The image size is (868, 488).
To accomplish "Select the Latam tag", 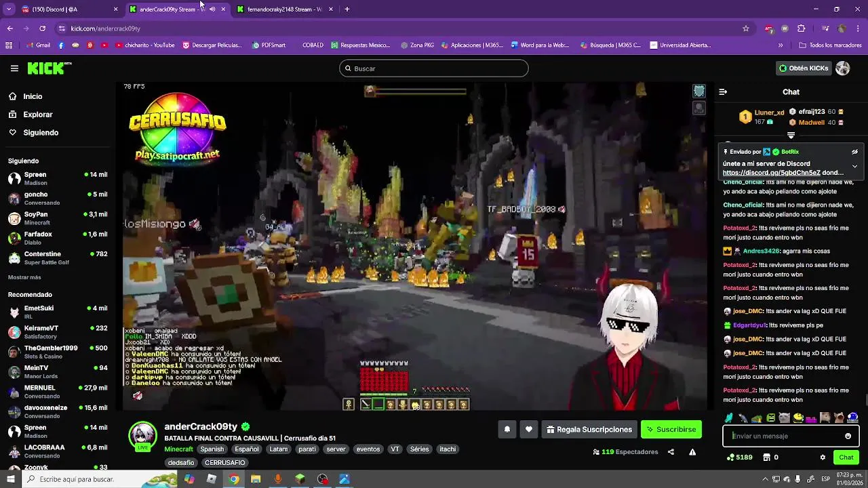I will (278, 449).
